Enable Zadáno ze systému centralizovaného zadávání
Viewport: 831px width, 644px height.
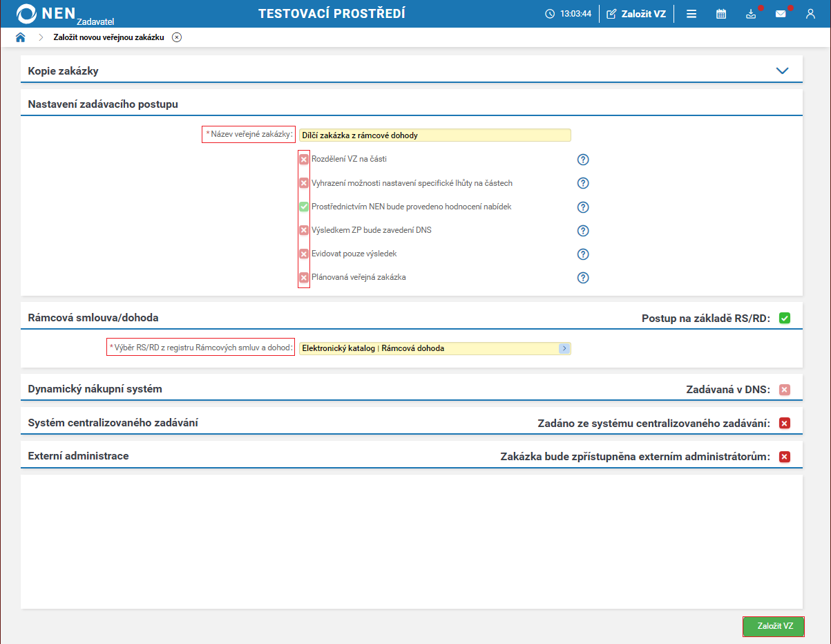pos(784,423)
